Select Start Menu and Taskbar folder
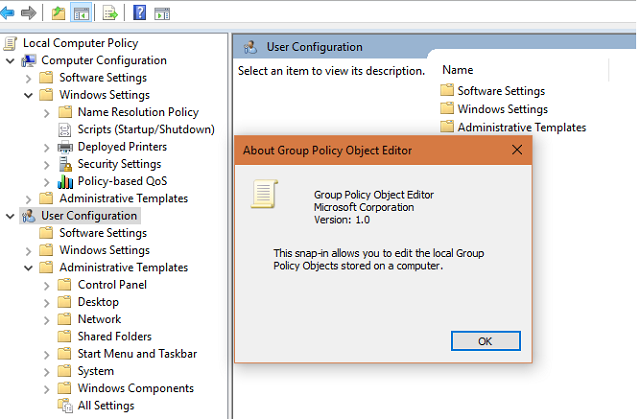 coord(136,354)
